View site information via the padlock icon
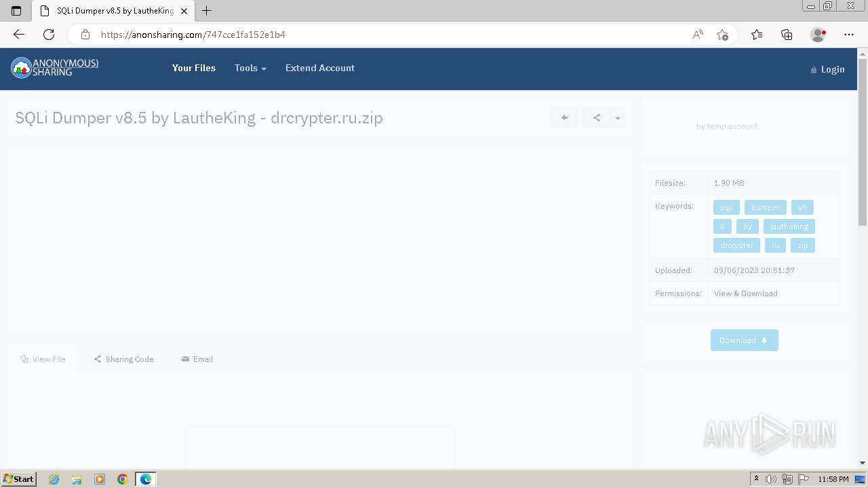868x488 pixels. click(x=85, y=35)
